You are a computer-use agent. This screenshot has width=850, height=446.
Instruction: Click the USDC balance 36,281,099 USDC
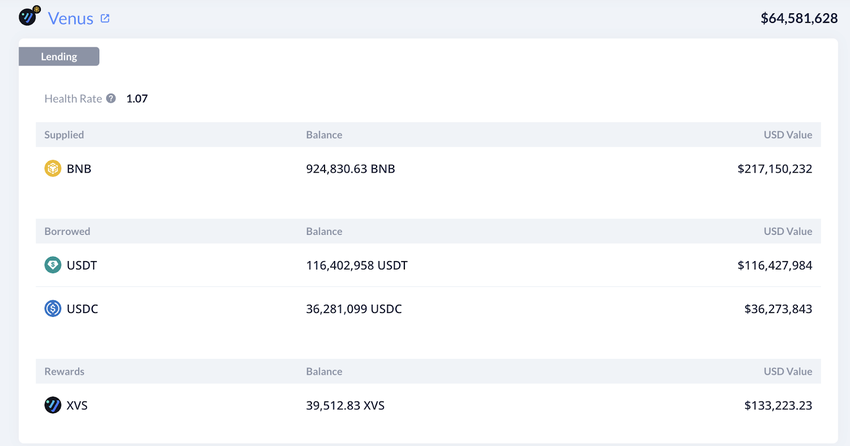[x=354, y=309]
